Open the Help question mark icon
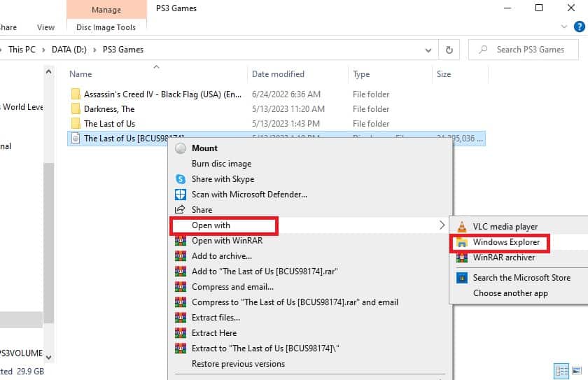Screen dimensions: 588x380 [580, 27]
